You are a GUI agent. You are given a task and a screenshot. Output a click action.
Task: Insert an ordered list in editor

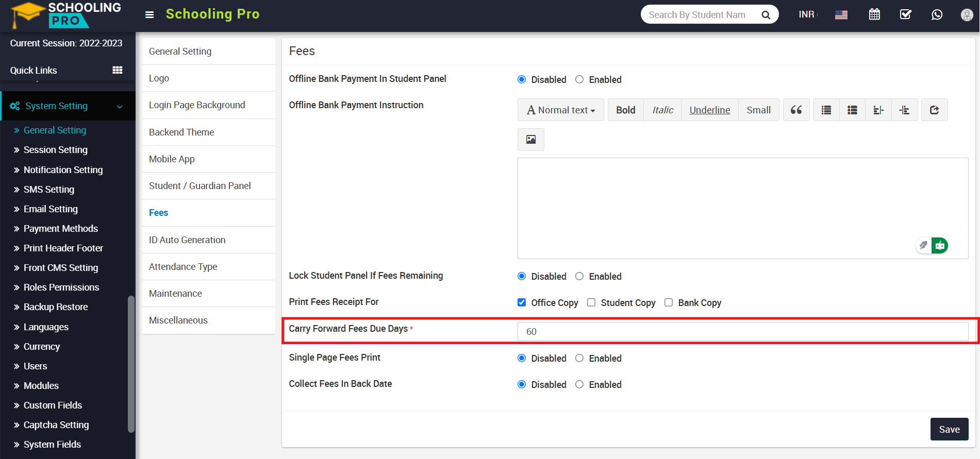point(853,110)
